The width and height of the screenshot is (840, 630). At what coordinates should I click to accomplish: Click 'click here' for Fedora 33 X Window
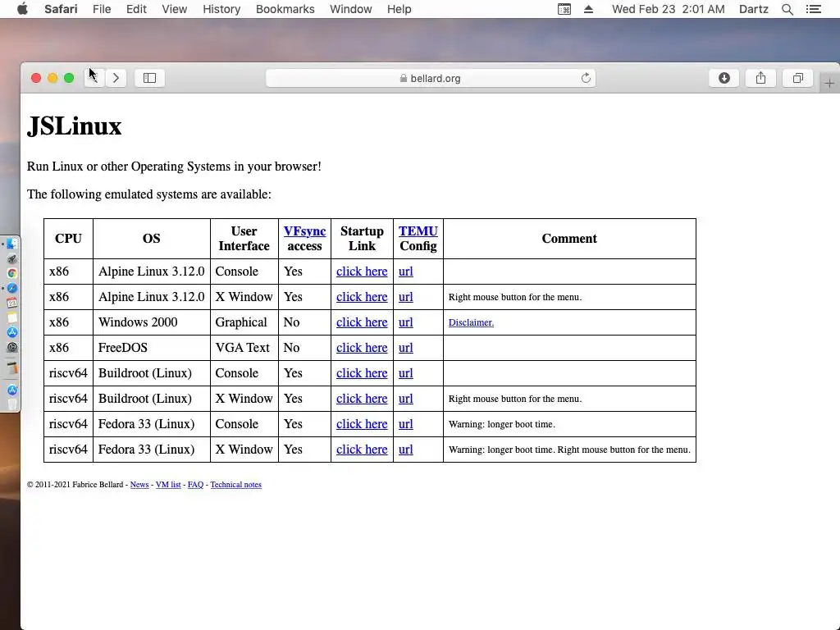click(x=362, y=450)
